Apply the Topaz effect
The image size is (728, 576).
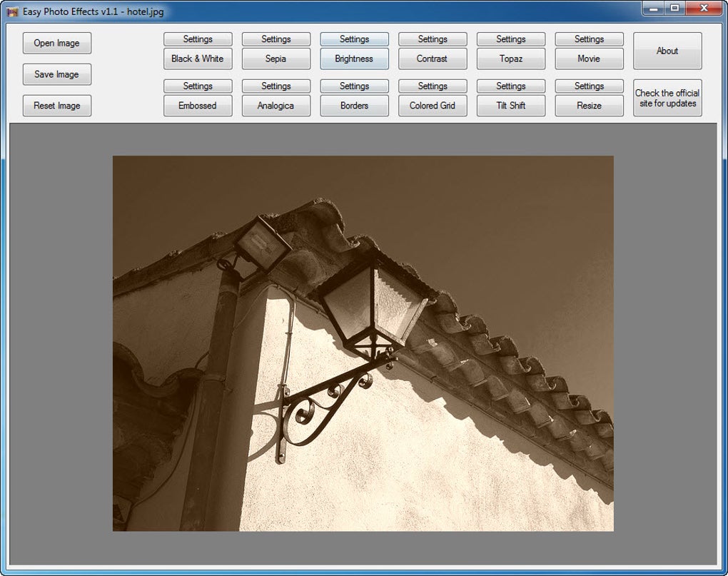[x=511, y=59]
